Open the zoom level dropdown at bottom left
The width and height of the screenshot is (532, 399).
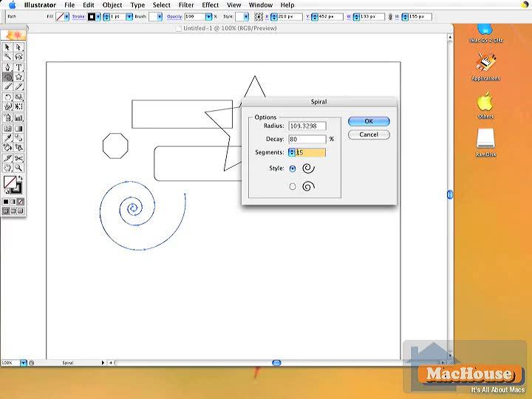(x=24, y=363)
